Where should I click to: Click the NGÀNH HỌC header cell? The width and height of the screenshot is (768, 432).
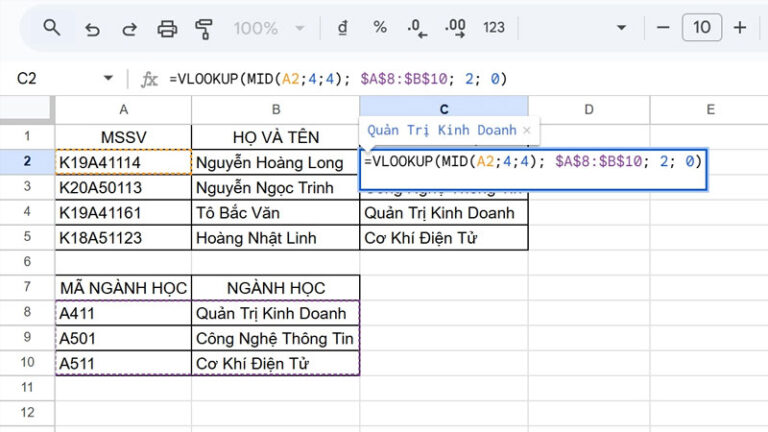pos(276,288)
